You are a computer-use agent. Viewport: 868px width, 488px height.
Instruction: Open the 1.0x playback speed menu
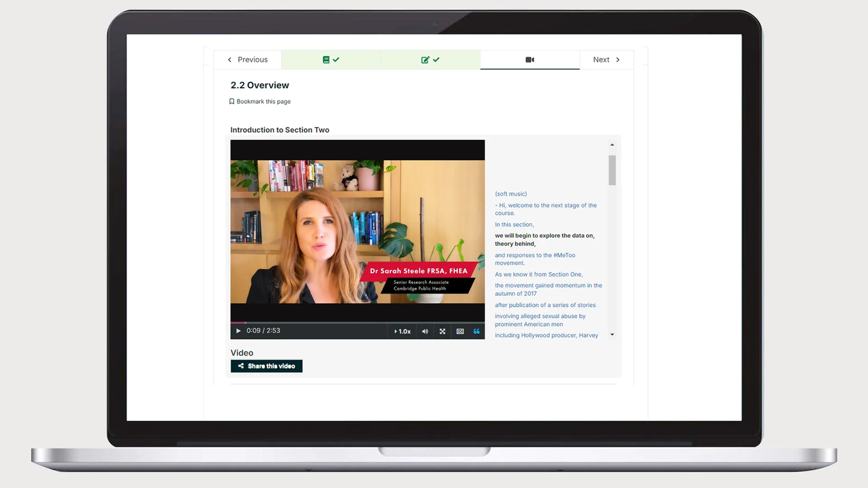pyautogui.click(x=402, y=331)
